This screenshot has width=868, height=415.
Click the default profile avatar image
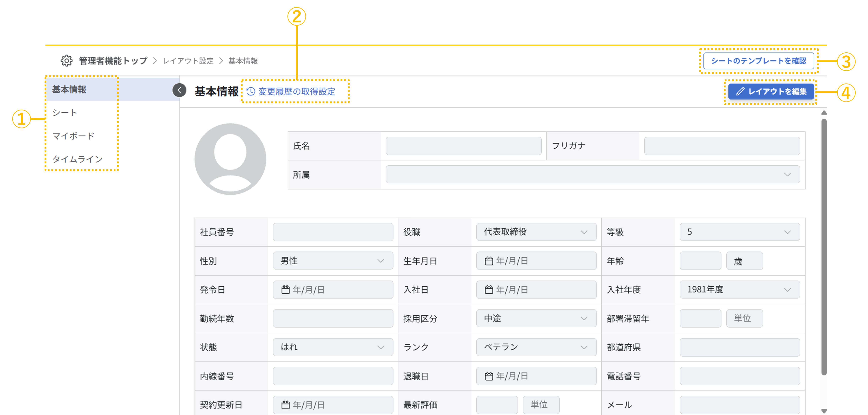click(230, 159)
